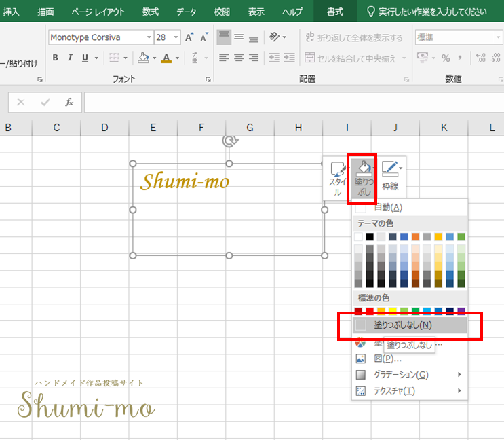Open the Data (データ) tab
Screen dimensions: 504x440
[186, 12]
